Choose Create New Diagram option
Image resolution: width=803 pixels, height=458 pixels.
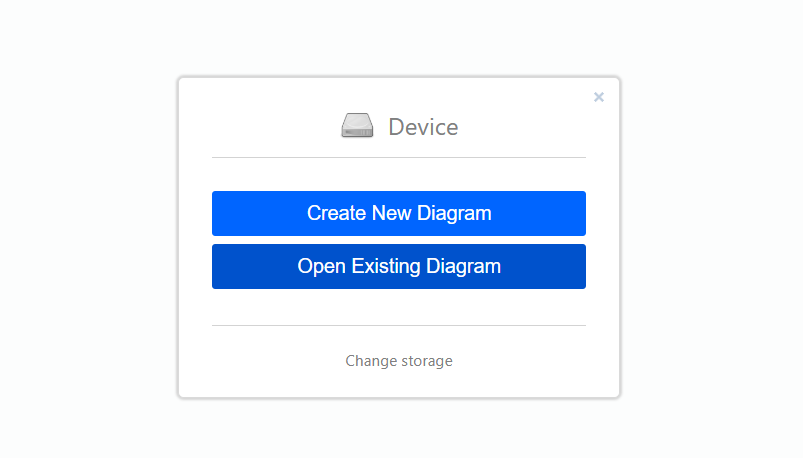[x=399, y=213]
